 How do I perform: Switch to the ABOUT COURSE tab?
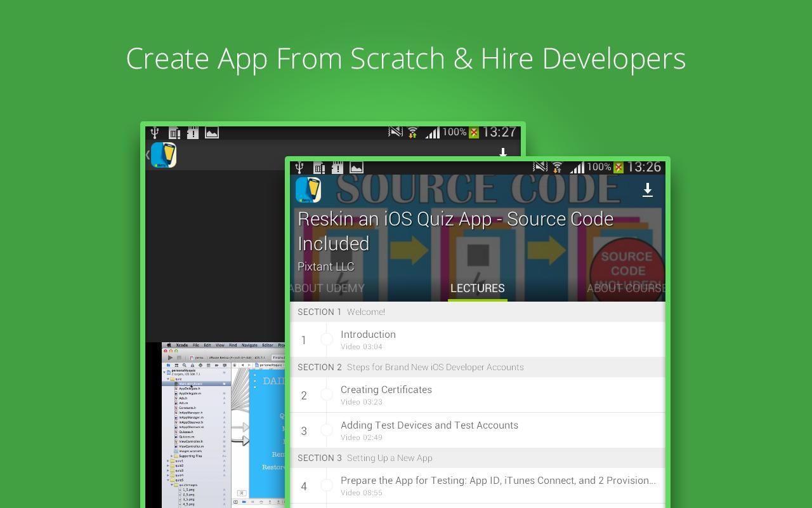click(625, 288)
